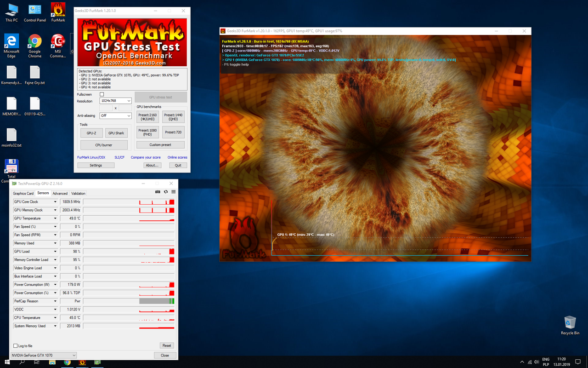
Task: Show hidden system tray icons
Action: pos(522,362)
